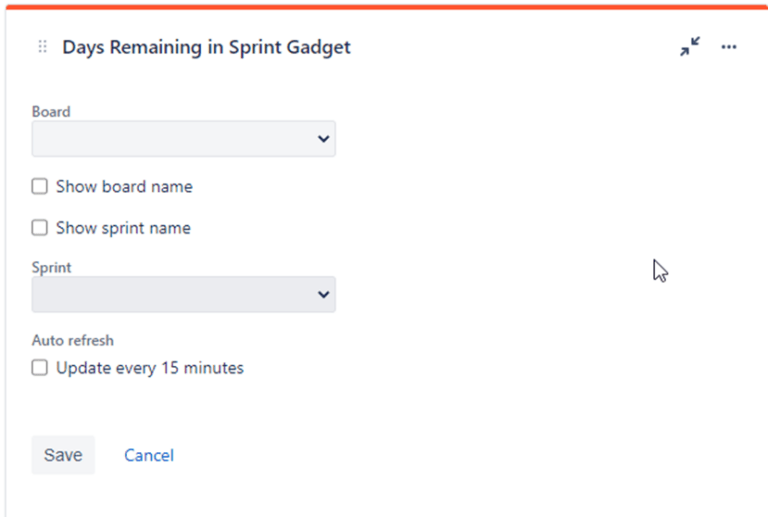This screenshot has height=517, width=768.
Task: Click the gadget drag handle icon
Action: (42, 47)
